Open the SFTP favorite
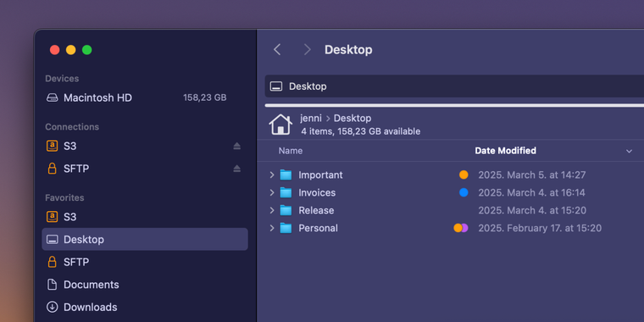 pos(145,262)
